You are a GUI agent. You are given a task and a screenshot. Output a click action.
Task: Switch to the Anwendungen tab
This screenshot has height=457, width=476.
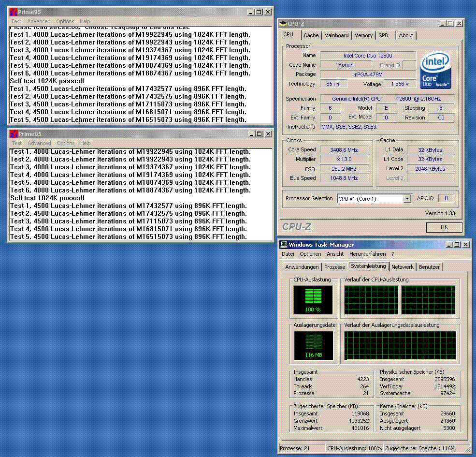(302, 267)
